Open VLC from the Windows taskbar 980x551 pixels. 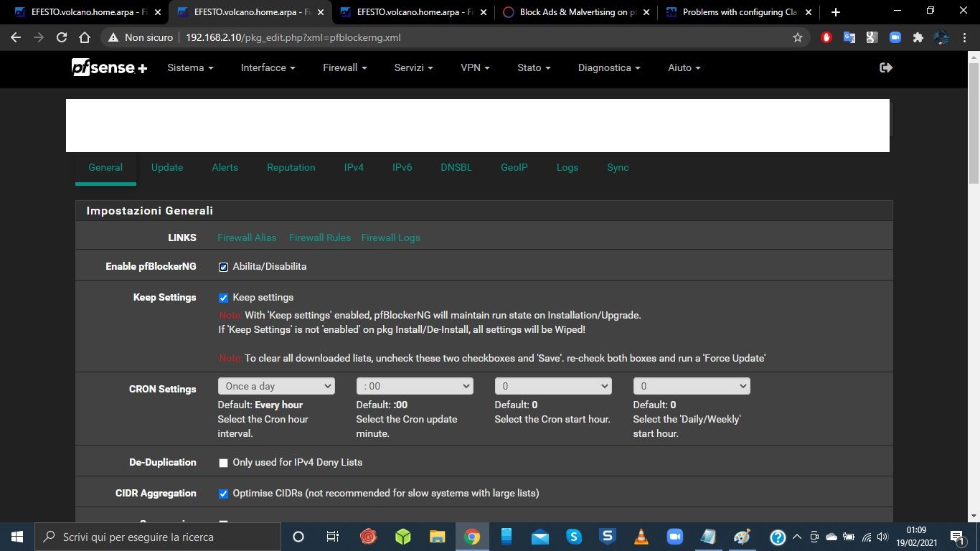[x=641, y=537]
